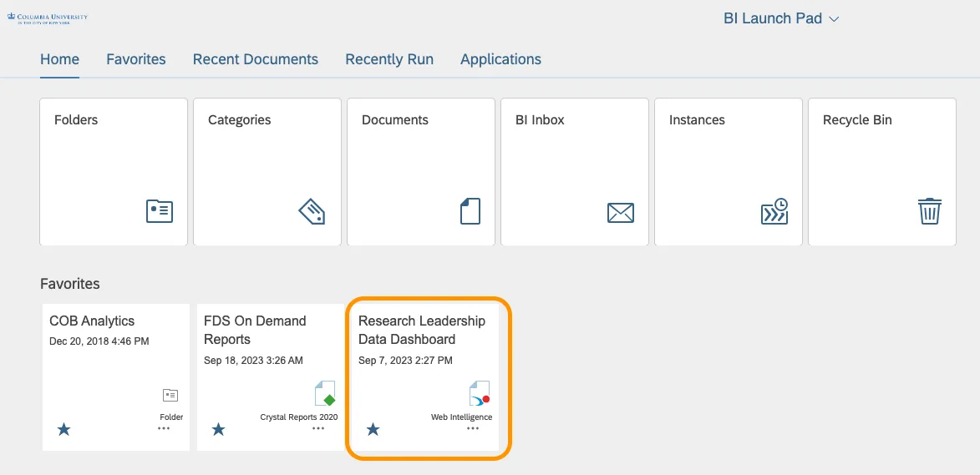
Task: Open the Folders tile icon
Action: (x=160, y=211)
